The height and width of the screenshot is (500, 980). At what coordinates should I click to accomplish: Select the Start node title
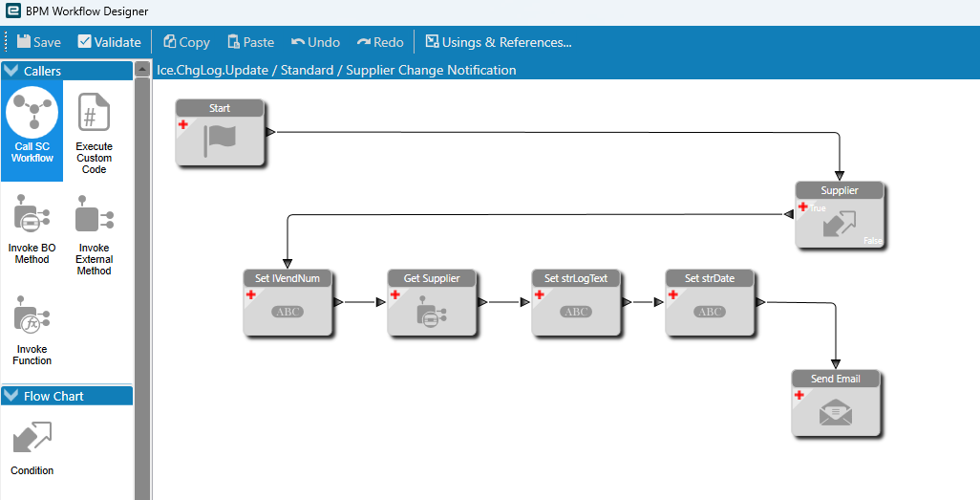pos(220,108)
